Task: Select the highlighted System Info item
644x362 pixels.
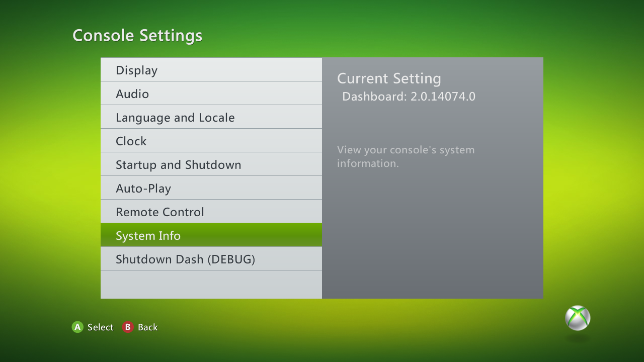Action: click(211, 235)
